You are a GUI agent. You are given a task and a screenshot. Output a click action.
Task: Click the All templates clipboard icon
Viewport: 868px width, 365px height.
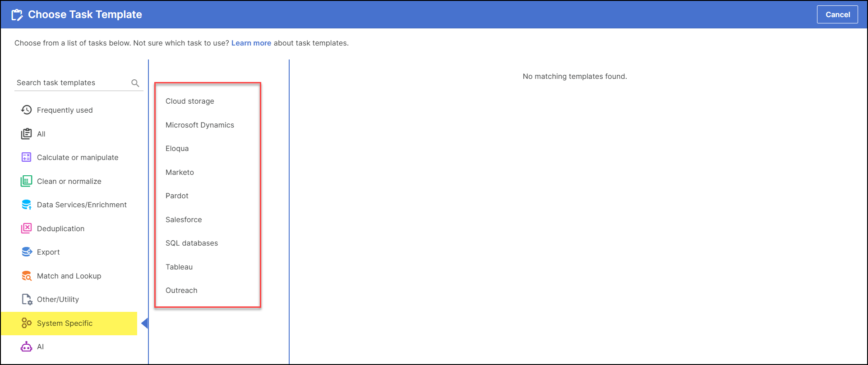[27, 134]
